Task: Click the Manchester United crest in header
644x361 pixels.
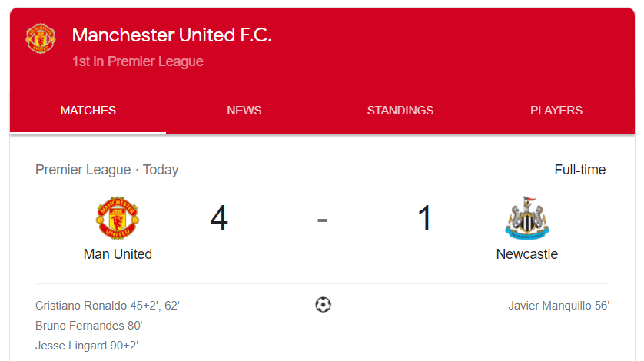Action: (40, 38)
